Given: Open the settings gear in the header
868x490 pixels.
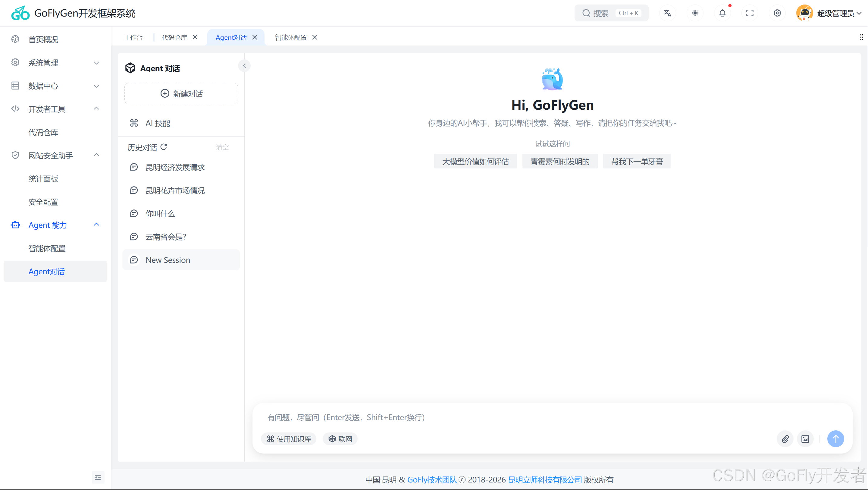Looking at the screenshot, I should [x=777, y=13].
